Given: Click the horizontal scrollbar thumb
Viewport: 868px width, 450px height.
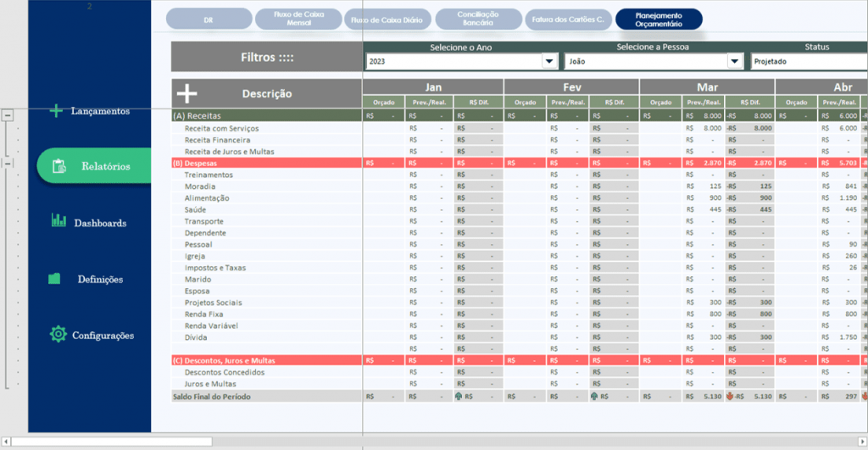Looking at the screenshot, I should tap(112, 442).
